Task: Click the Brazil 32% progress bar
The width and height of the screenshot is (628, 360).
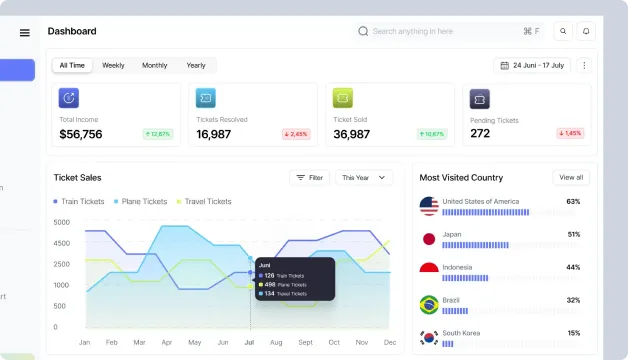Action: tap(509, 311)
